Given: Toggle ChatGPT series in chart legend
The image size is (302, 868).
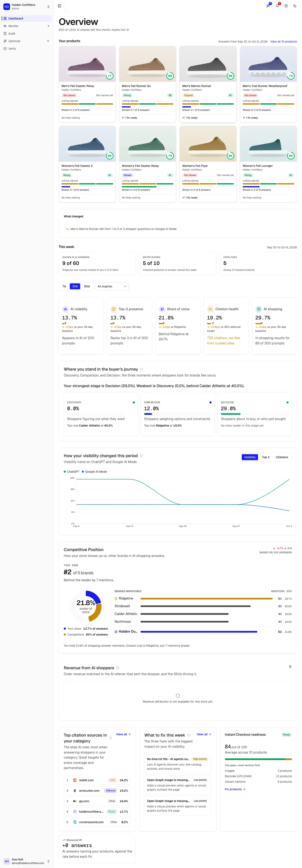Looking at the screenshot, I should [71, 472].
